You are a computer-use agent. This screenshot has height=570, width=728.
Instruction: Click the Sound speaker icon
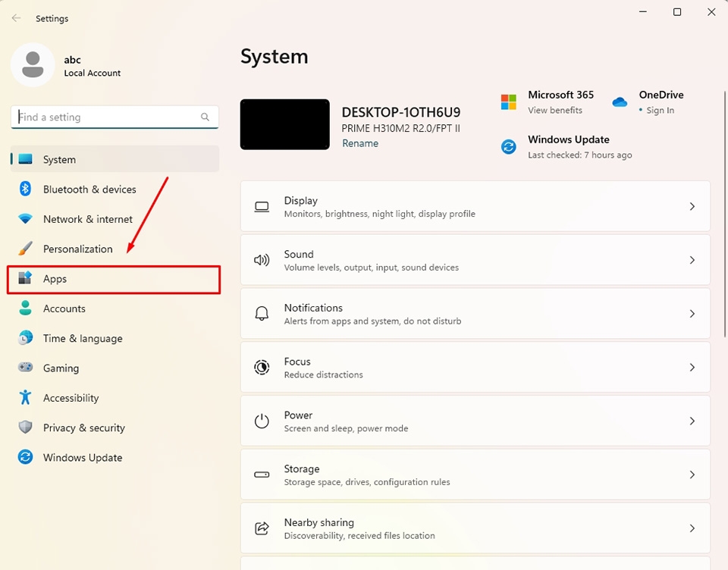(x=262, y=260)
